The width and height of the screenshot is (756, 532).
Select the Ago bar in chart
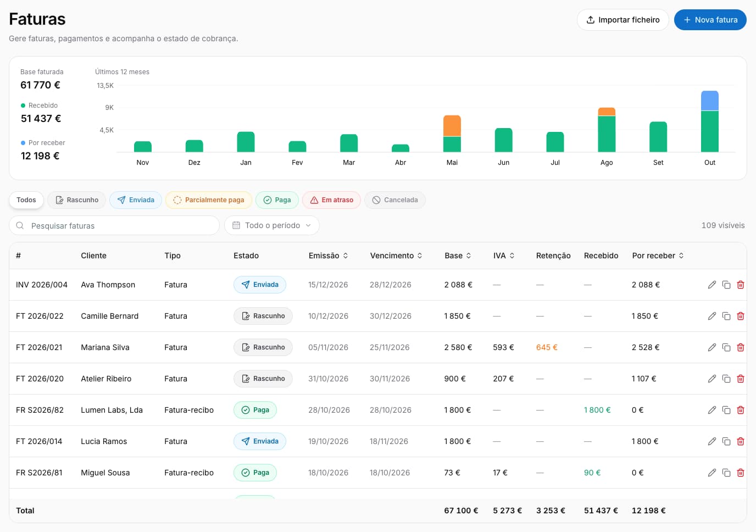coord(607,130)
